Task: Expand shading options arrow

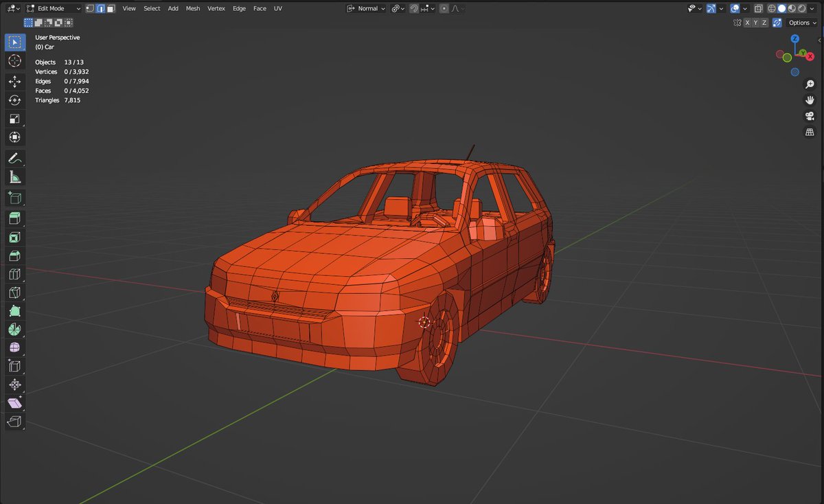Action: [x=812, y=8]
